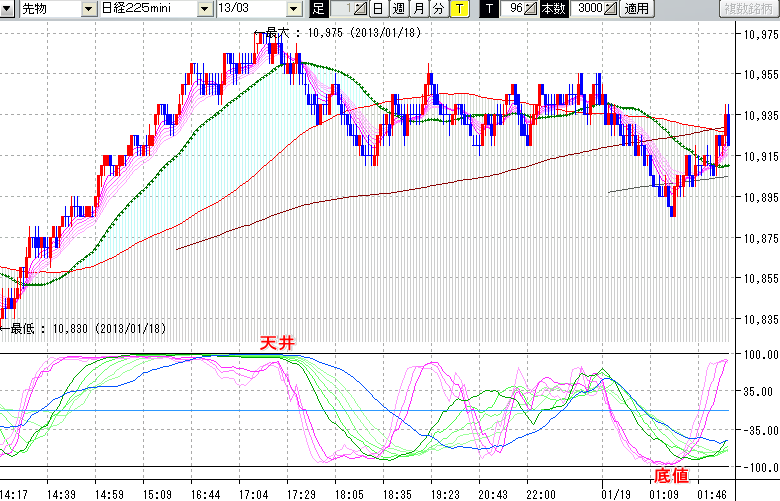Expand the 日経225mini instrument dropdown
The height and width of the screenshot is (501, 780).
tap(204, 9)
